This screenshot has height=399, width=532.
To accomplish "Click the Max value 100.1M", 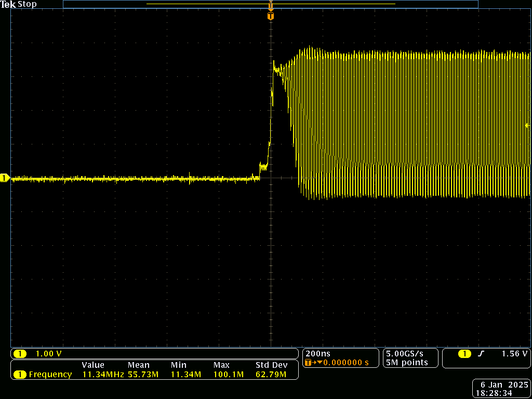I will (229, 375).
